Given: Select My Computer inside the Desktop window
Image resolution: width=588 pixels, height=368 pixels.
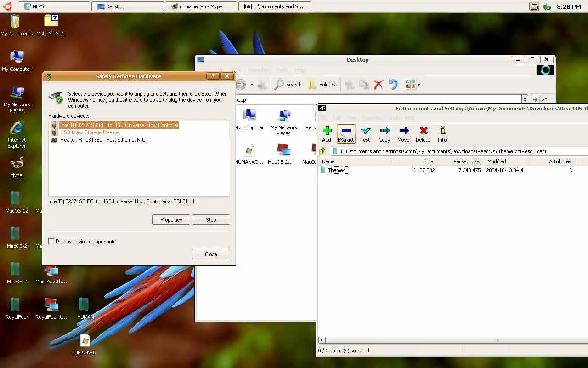Looking at the screenshot, I should tap(250, 120).
